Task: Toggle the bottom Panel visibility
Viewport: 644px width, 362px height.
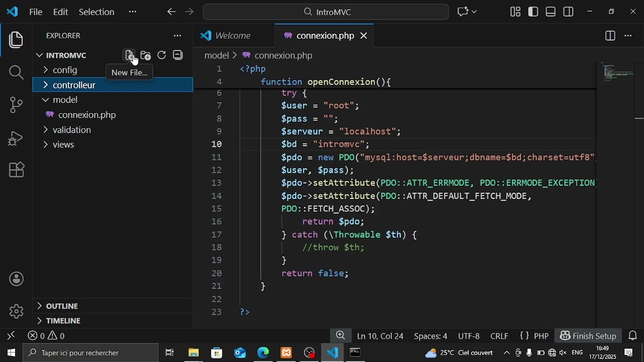Action: coord(550,12)
